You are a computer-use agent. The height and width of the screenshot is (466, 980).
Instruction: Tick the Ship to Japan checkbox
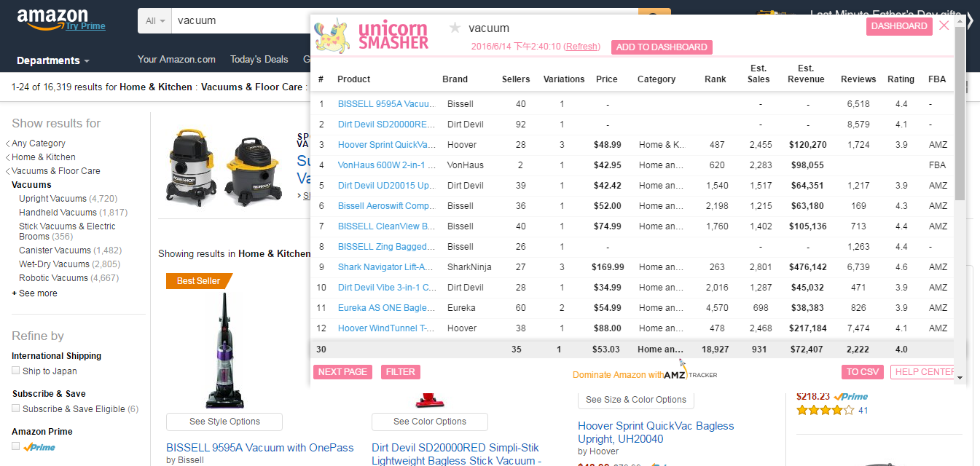point(16,371)
